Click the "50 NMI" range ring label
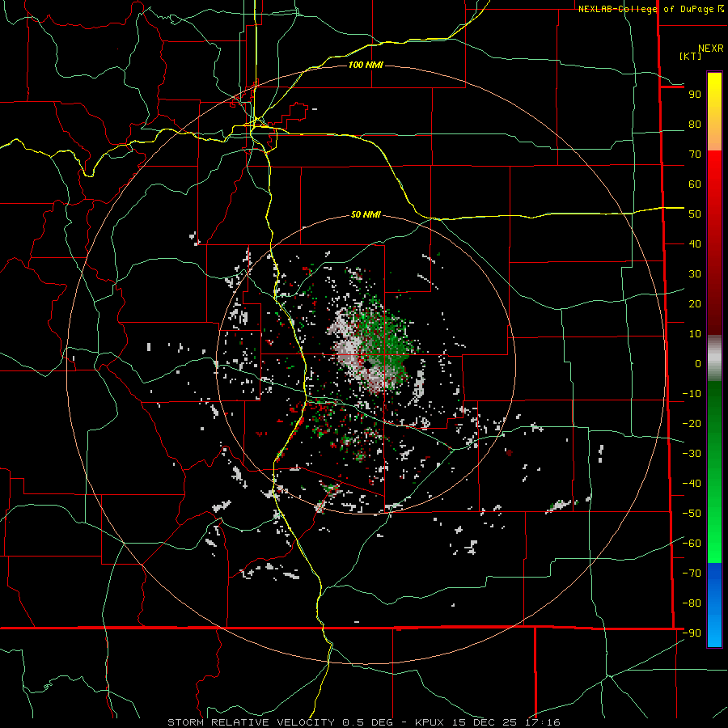Viewport: 728px width, 728px height. pyautogui.click(x=366, y=214)
